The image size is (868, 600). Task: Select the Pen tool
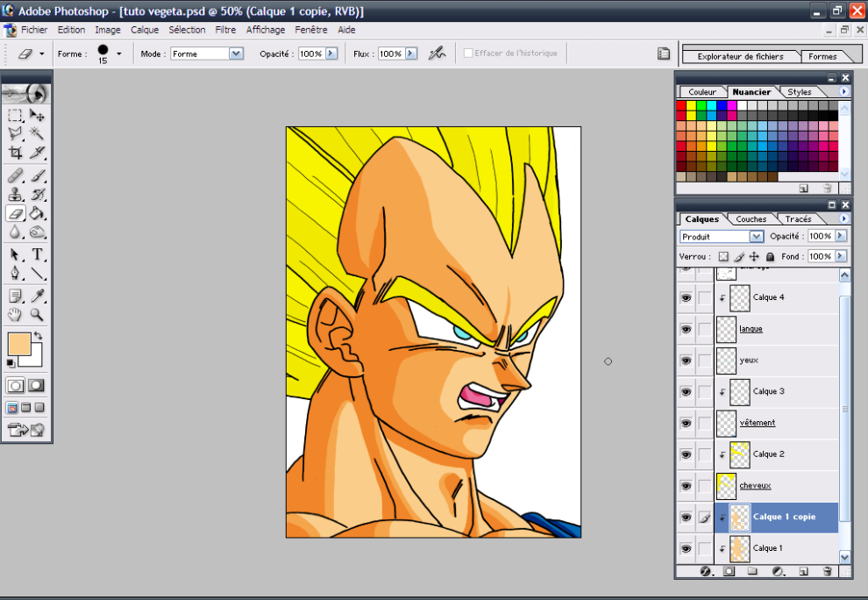point(15,273)
